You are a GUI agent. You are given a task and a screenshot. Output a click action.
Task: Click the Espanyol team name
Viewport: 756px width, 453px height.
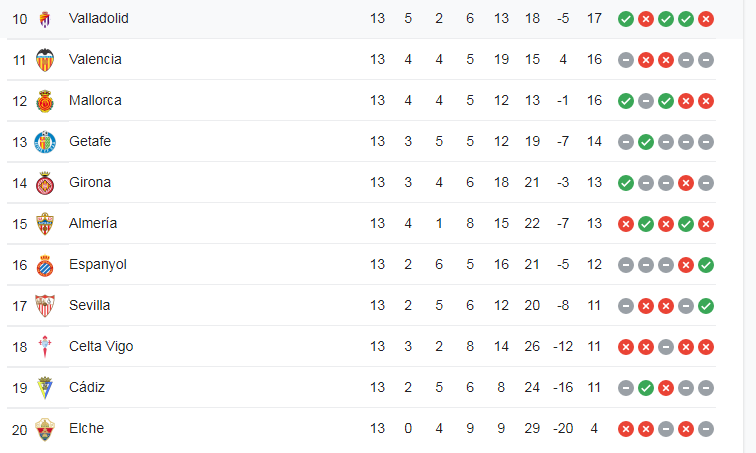pyautogui.click(x=98, y=264)
